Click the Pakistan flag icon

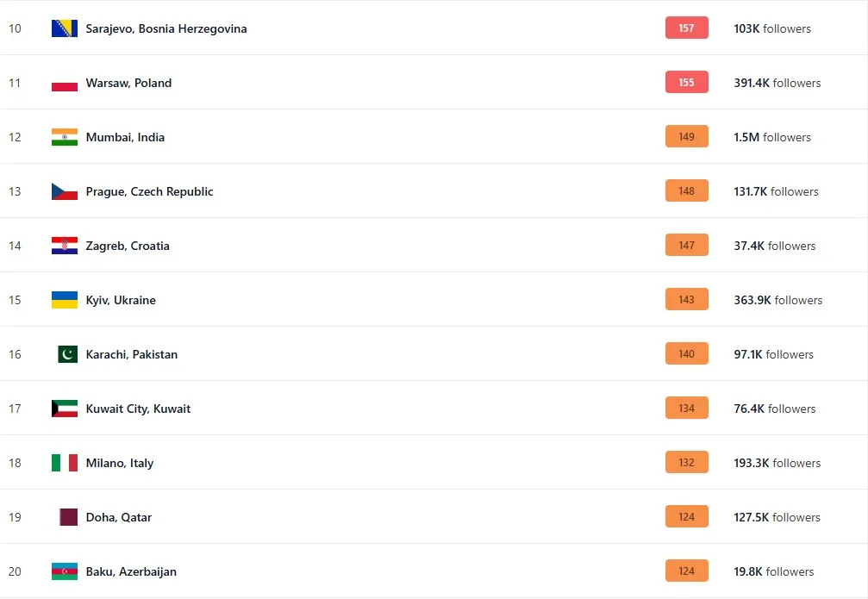pos(67,354)
